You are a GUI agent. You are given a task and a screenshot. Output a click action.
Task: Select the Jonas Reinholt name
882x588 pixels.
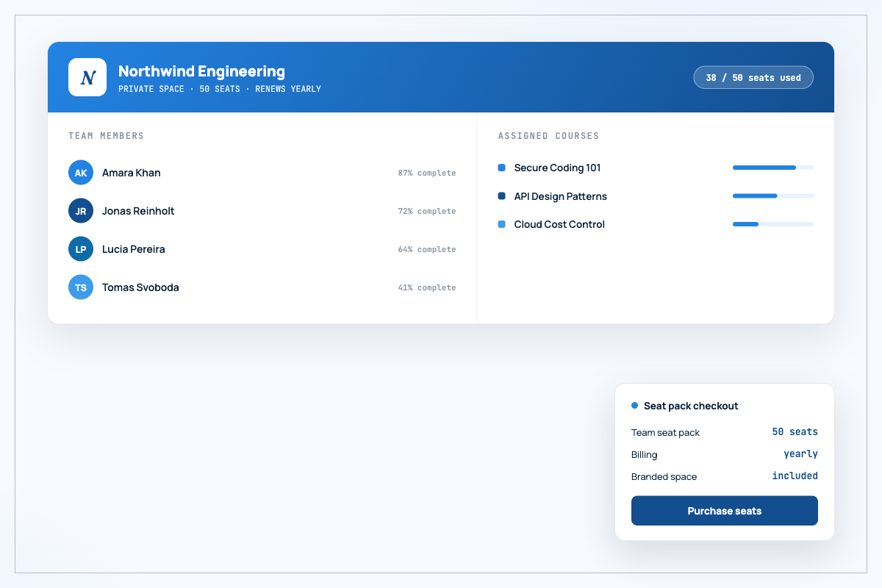[x=138, y=211]
